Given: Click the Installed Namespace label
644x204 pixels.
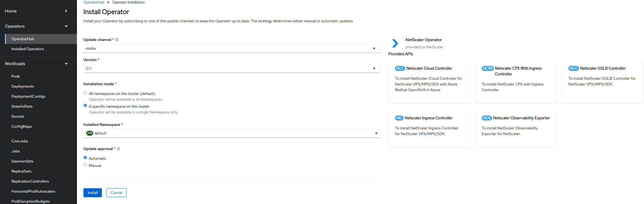Looking at the screenshot, I should tap(102, 125).
